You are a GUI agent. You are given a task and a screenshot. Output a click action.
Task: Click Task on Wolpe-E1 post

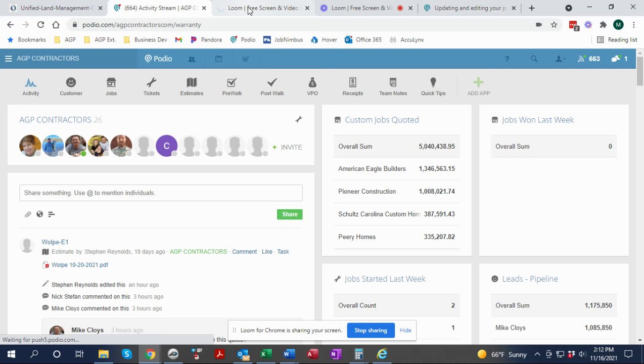coord(283,252)
